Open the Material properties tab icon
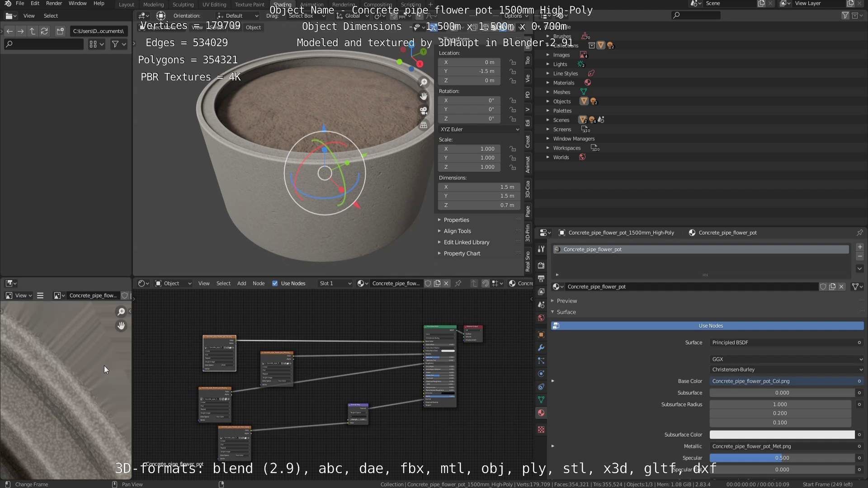Image resolution: width=868 pixels, height=488 pixels. 541,413
